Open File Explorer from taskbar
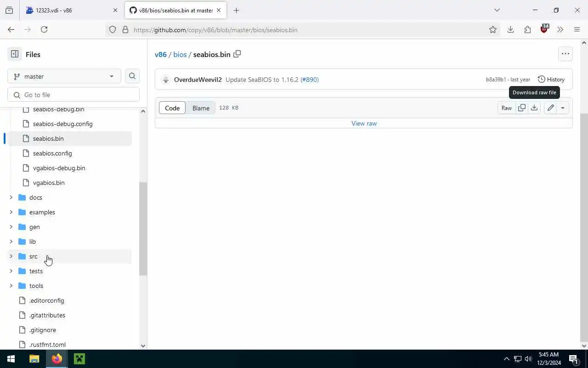The height and width of the screenshot is (368, 588). pyautogui.click(x=34, y=359)
